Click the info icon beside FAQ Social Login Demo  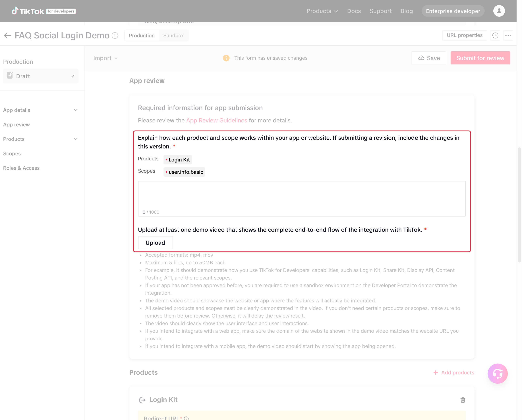(115, 35)
